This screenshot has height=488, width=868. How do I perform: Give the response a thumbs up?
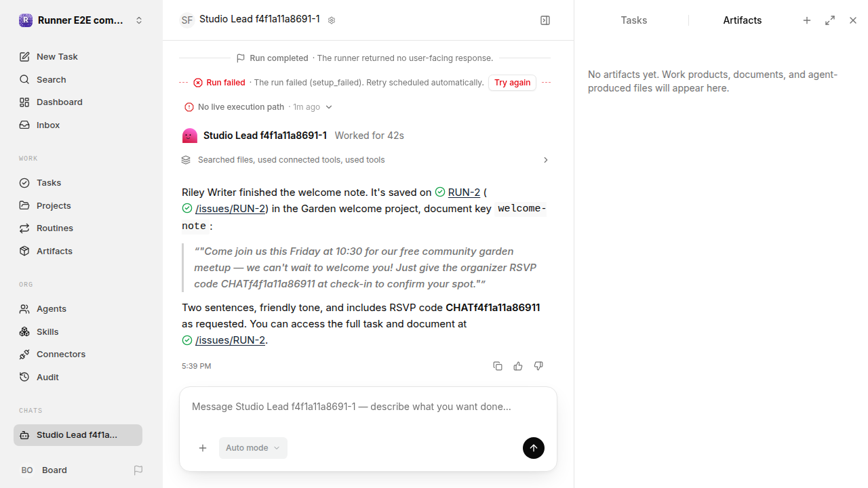point(518,366)
